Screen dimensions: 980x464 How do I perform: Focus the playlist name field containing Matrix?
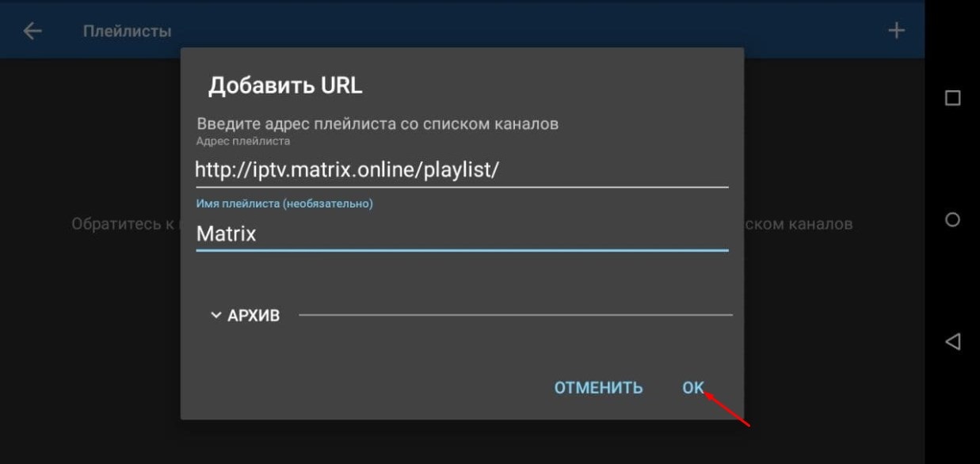(462, 234)
